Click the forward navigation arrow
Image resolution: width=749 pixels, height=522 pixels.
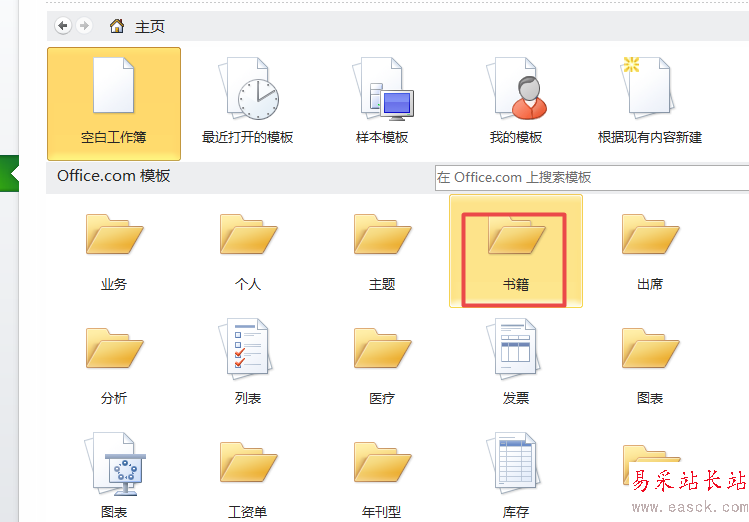[85, 25]
